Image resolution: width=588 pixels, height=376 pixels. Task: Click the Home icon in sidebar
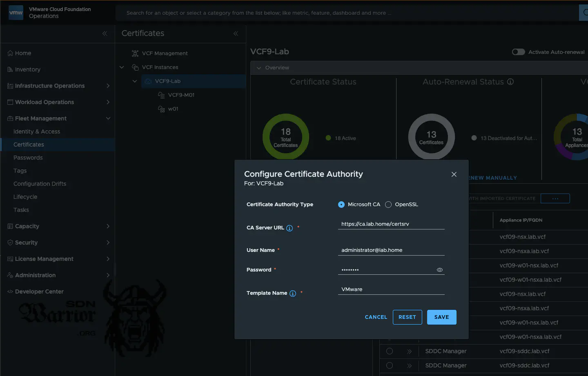coord(10,53)
